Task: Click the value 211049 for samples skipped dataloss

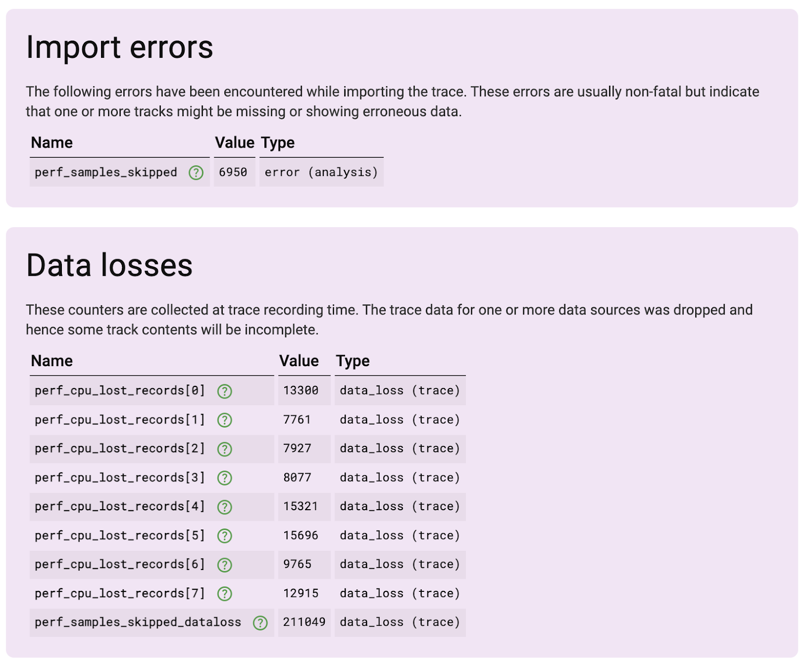Action: coord(305,622)
